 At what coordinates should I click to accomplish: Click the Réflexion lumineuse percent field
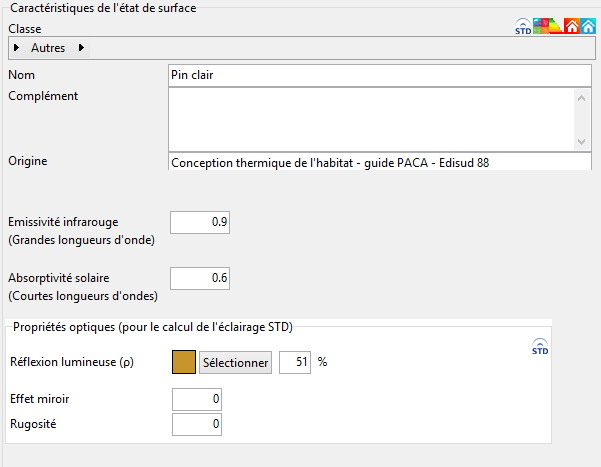tap(295, 362)
